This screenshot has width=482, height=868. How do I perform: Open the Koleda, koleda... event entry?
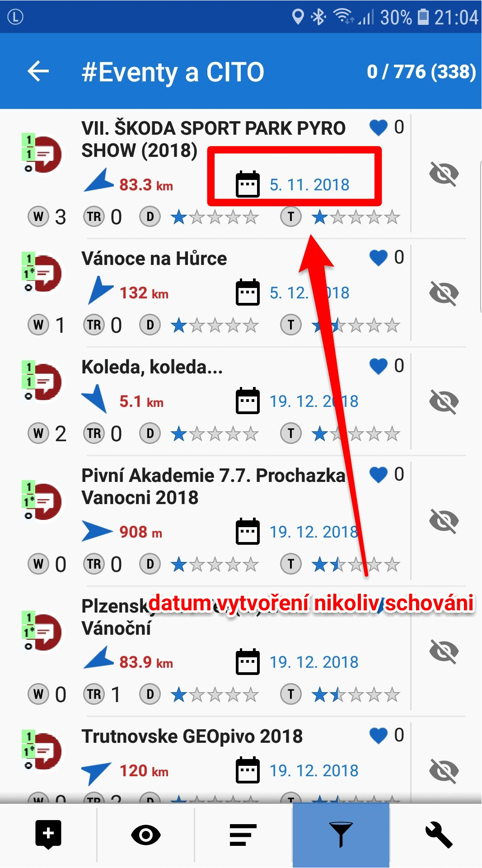[152, 367]
